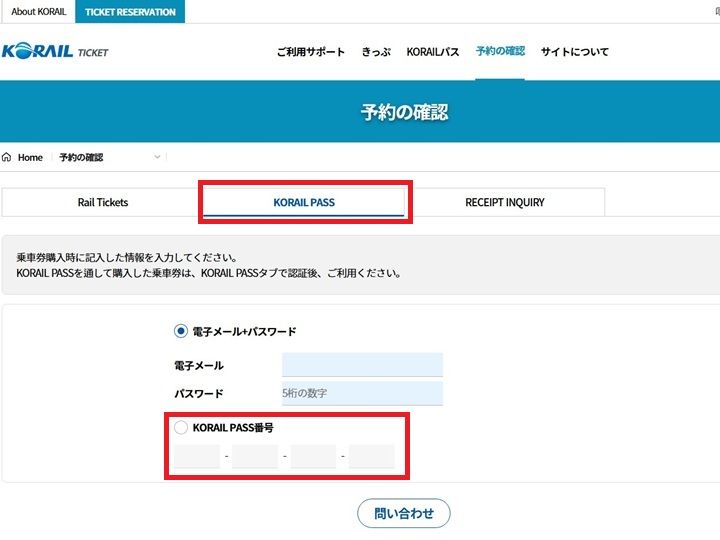Click the 問い合わせ button

point(404,513)
